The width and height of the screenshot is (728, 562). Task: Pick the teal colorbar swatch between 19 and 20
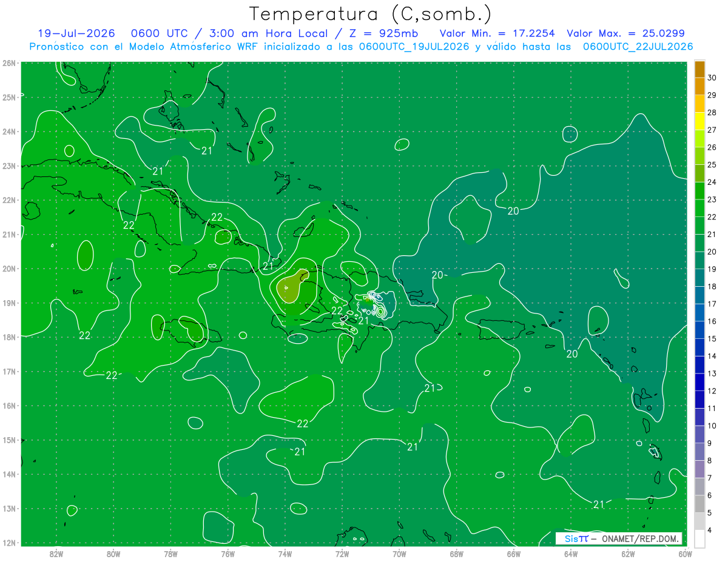(699, 260)
